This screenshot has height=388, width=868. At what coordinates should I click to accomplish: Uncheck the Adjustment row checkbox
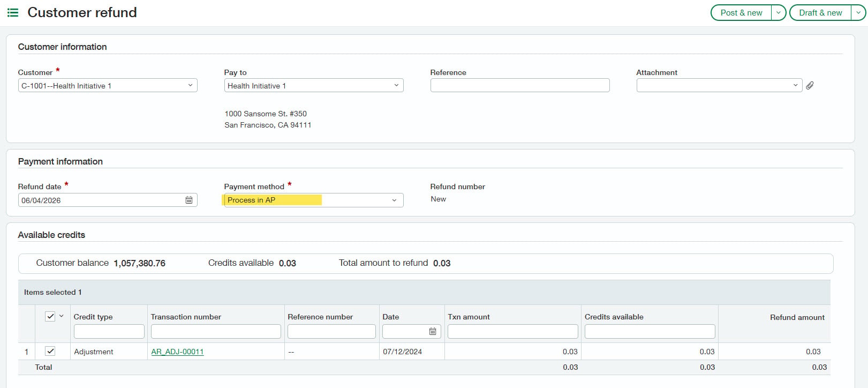click(50, 351)
